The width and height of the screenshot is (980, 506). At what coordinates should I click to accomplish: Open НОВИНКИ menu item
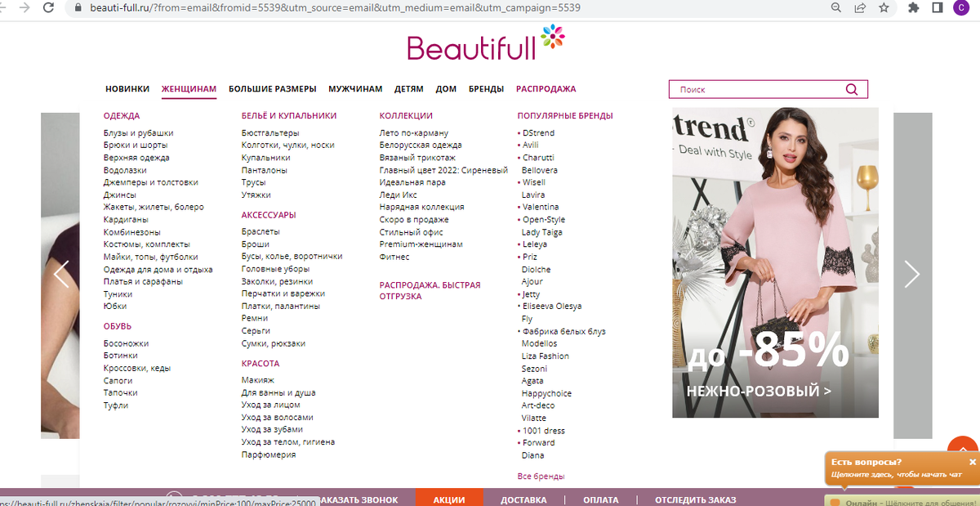(127, 89)
